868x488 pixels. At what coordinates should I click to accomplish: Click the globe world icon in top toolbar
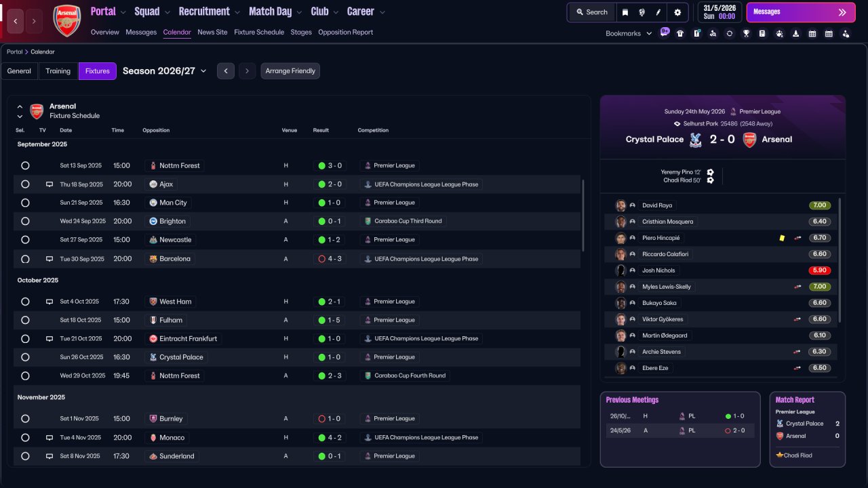(x=642, y=12)
